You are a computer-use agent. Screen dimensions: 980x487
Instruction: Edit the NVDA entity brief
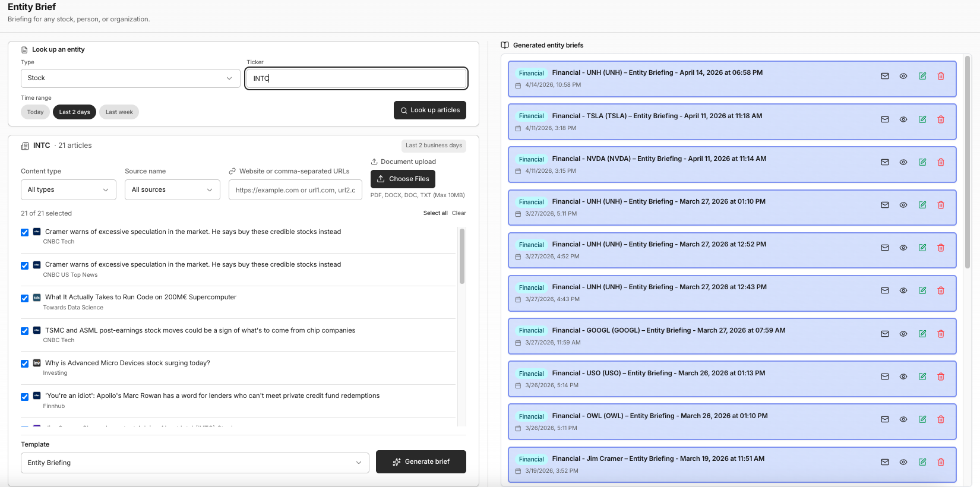(x=922, y=162)
